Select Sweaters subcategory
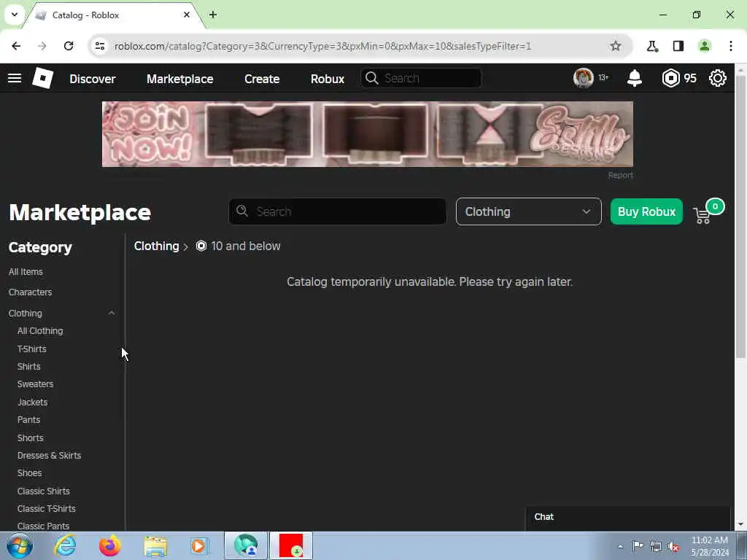Screen dimensions: 747x560 (x=35, y=384)
